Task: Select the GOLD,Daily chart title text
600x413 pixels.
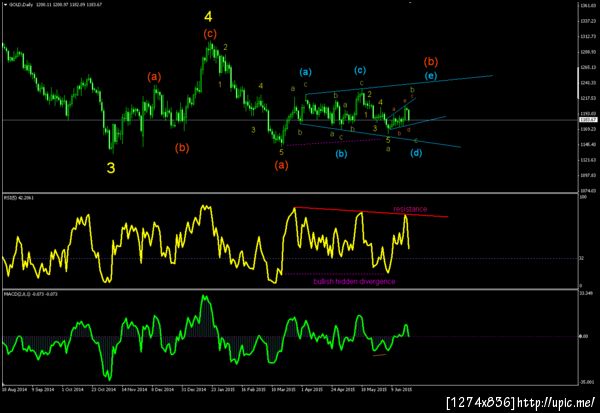Action: [x=21, y=5]
